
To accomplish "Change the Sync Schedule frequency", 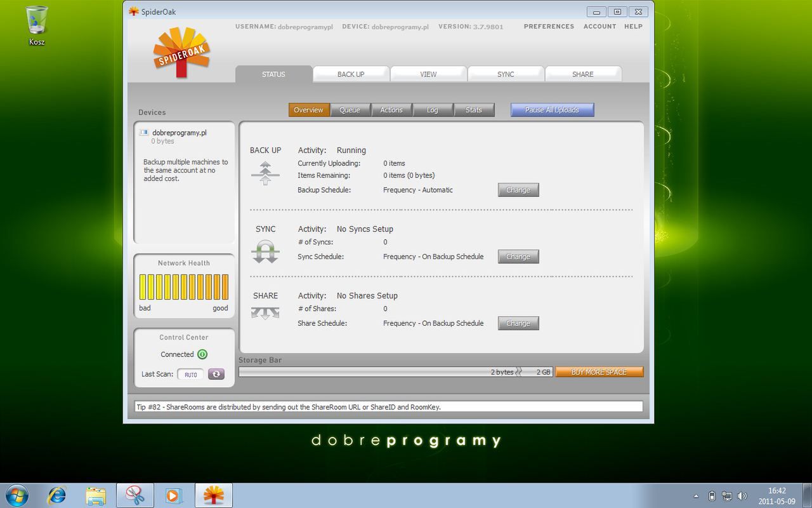I will click(518, 257).
